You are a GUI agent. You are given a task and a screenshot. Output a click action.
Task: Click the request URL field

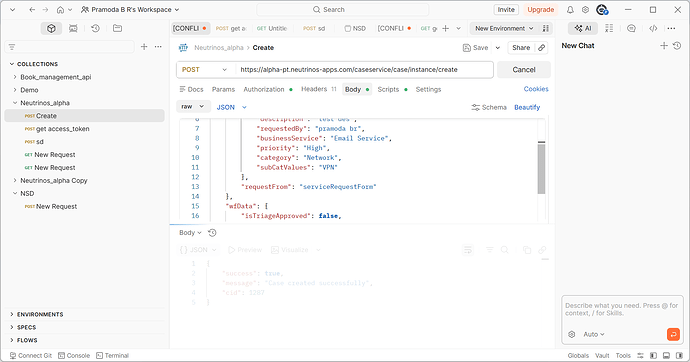point(364,69)
